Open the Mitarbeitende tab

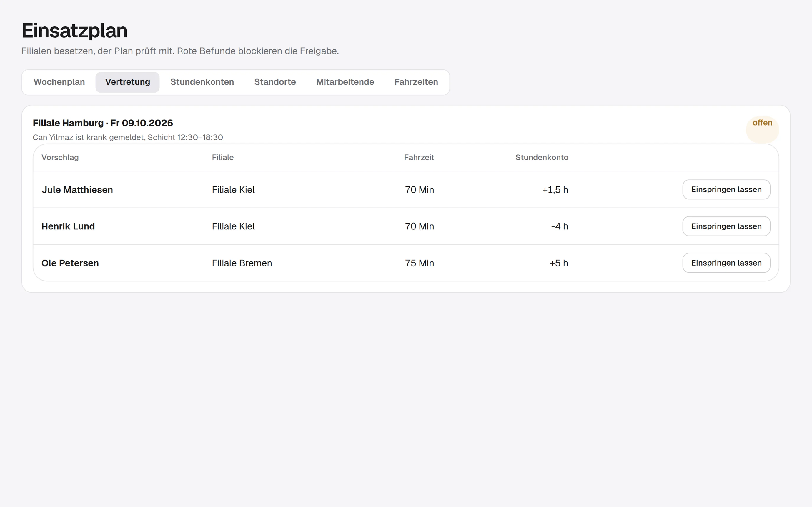click(x=345, y=82)
